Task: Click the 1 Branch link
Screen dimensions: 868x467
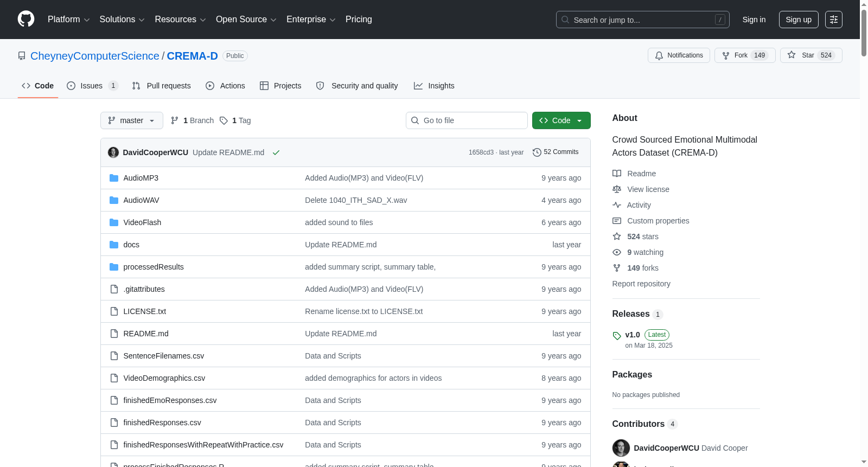Action: tap(192, 120)
